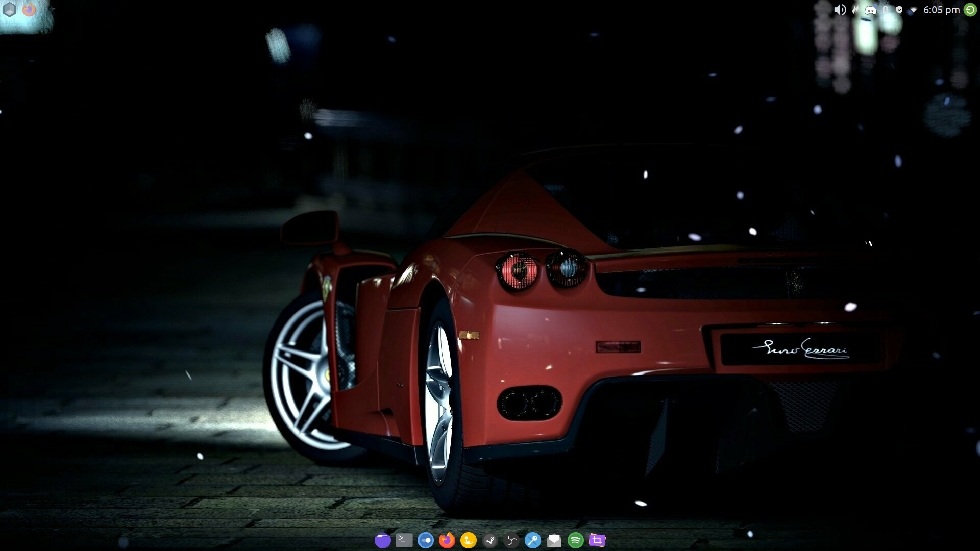Open the blue key password app
The width and height of the screenshot is (980, 551).
533,540
